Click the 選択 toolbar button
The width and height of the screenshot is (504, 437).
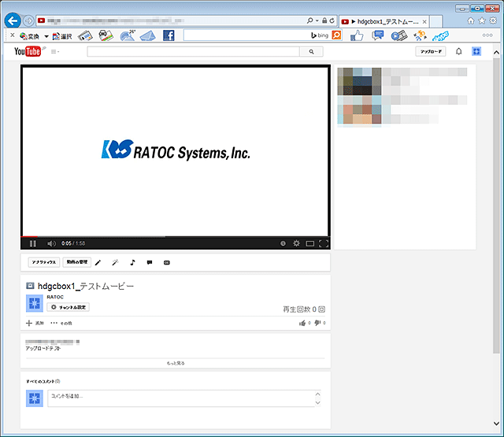click(62, 36)
